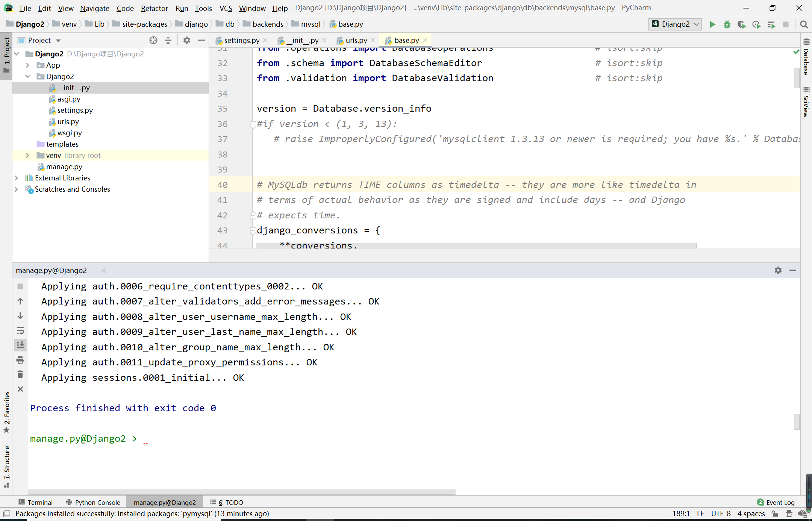Expand the App folder
This screenshot has height=521, width=812.
[27, 65]
